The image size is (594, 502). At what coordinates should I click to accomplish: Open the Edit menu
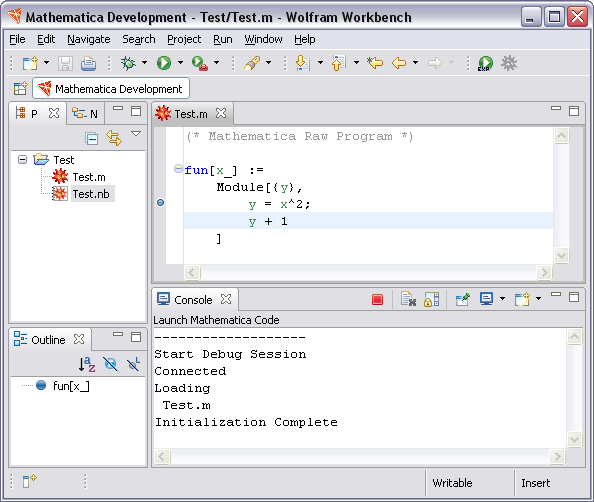pyautogui.click(x=46, y=39)
